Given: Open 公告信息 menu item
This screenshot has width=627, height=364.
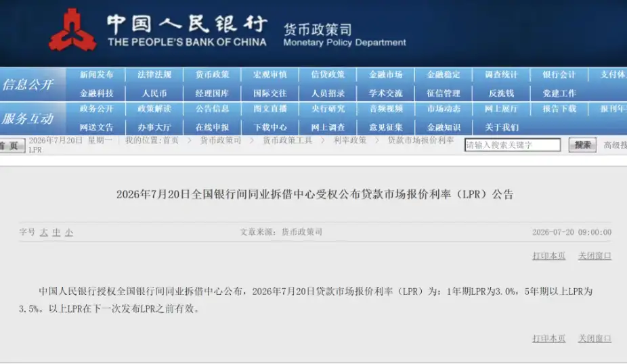Looking at the screenshot, I should pos(212,109).
